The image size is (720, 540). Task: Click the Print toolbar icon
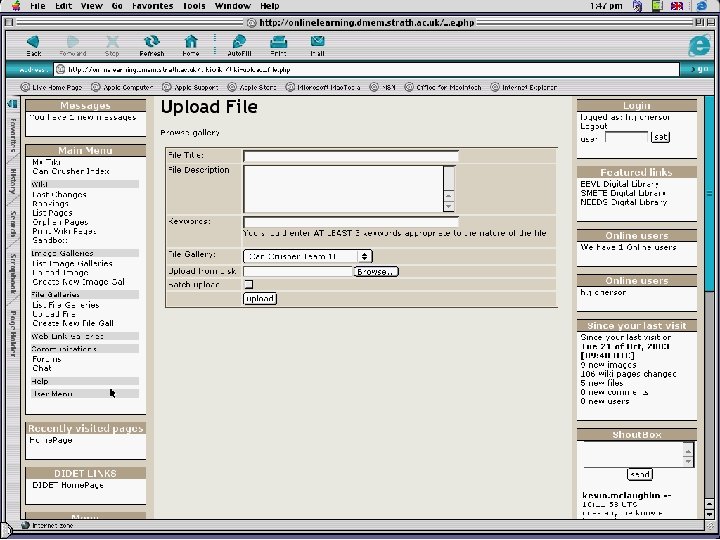pos(278,42)
